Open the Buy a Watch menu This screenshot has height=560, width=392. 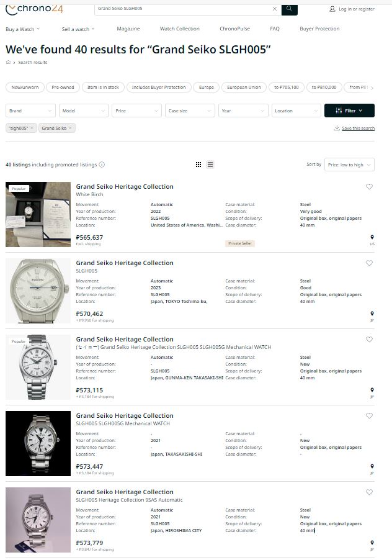pyautogui.click(x=22, y=29)
